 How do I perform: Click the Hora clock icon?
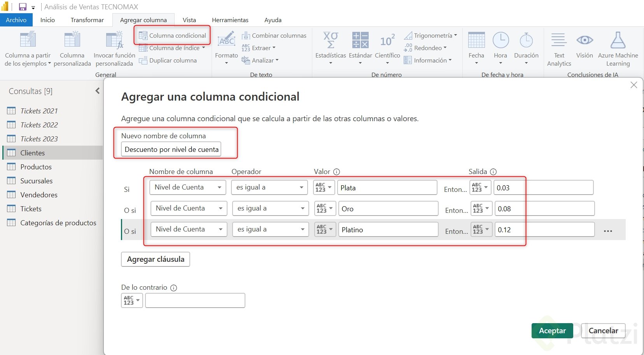[500, 40]
